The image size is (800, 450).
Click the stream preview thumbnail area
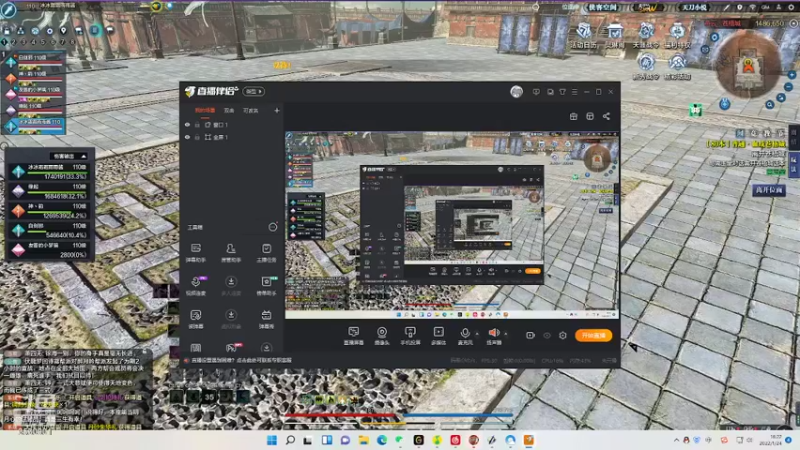[452, 225]
